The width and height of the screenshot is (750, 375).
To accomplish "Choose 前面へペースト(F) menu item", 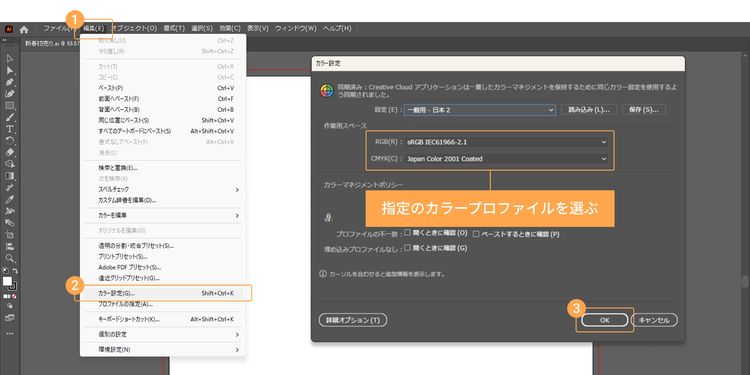I will point(163,99).
